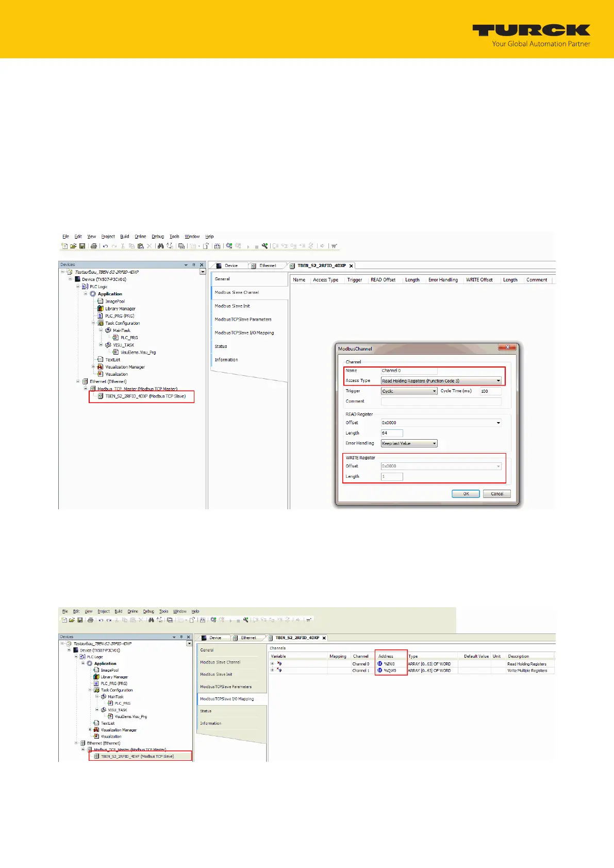Click the Find binoculars icon in the I/O Mapping screenshot toolbar
Image resolution: width=614 pixels, height=868 pixels.
pyautogui.click(x=151, y=620)
